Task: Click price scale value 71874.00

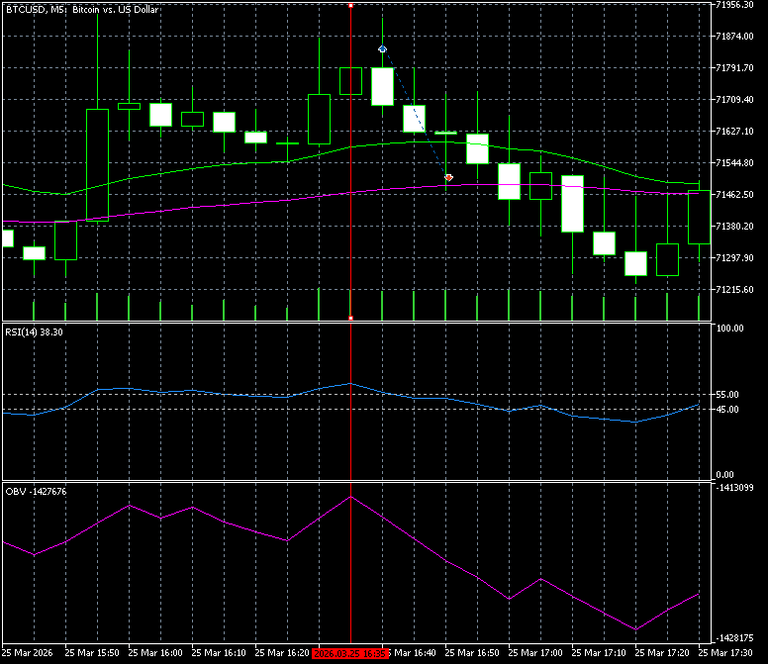Action: (734, 36)
